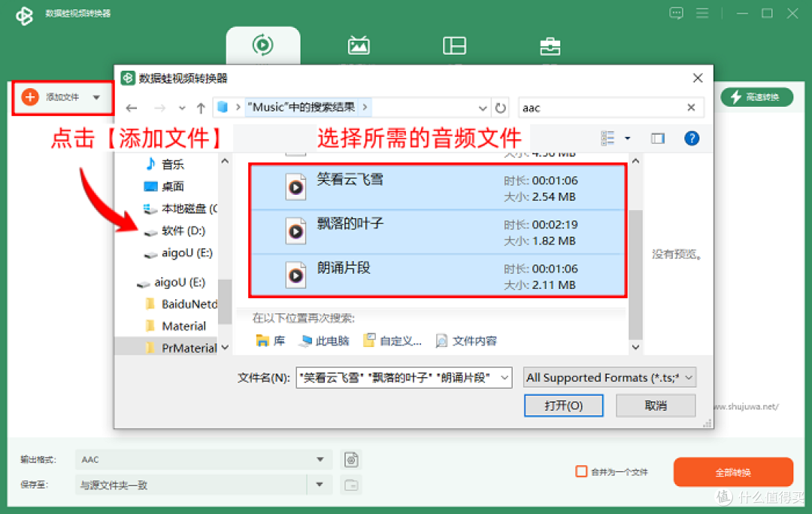Go back in the file dialog

pyautogui.click(x=132, y=108)
